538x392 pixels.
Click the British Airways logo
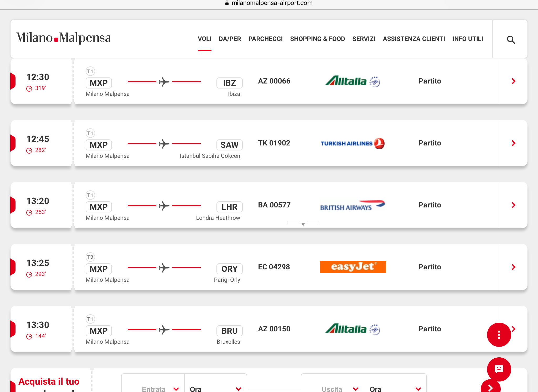point(353,205)
